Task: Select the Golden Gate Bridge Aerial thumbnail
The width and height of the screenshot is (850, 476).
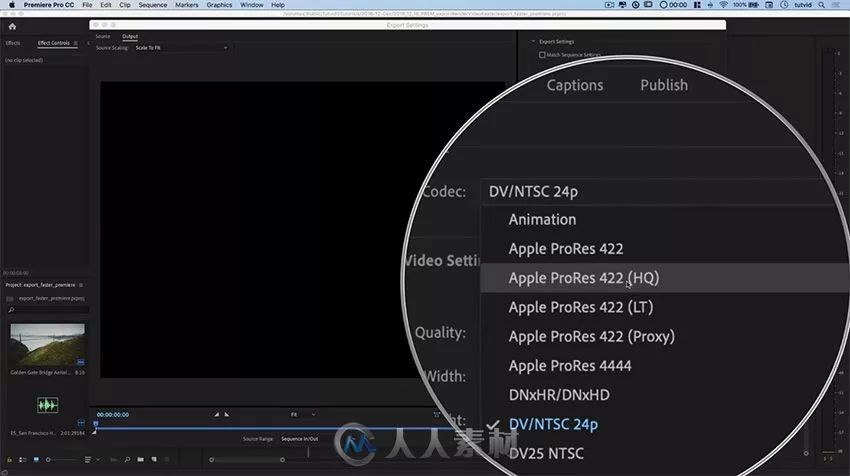Action: pos(48,345)
